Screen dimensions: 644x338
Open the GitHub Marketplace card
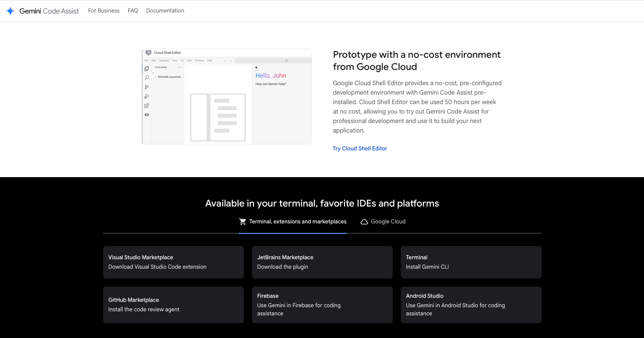click(174, 305)
